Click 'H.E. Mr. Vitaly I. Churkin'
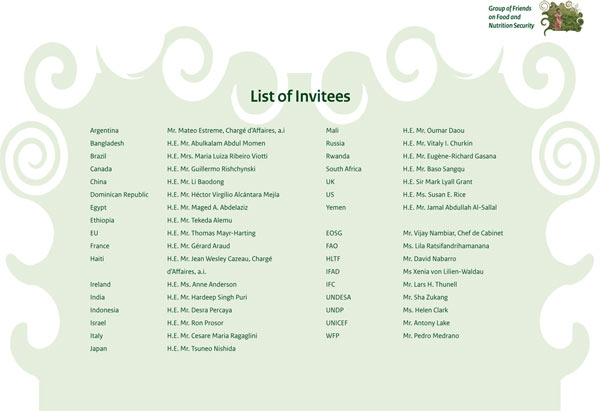Viewport: 600px width, 411px height. tap(438, 144)
